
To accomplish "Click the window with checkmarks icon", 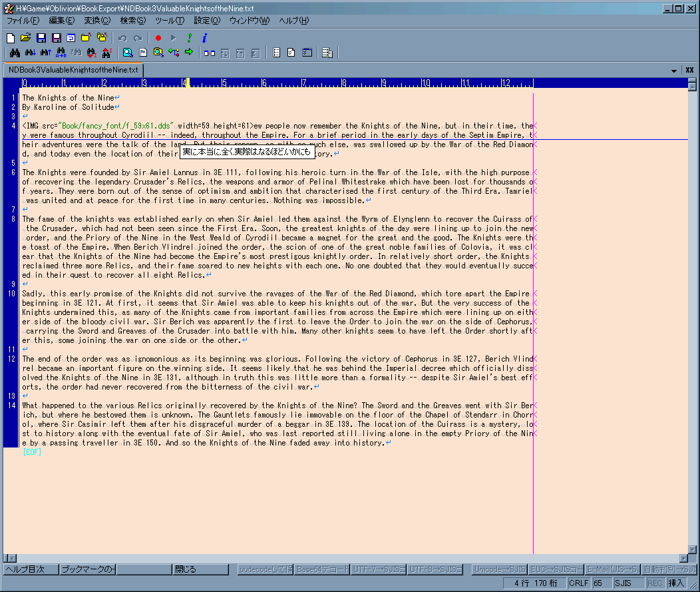I will pyautogui.click(x=307, y=53).
